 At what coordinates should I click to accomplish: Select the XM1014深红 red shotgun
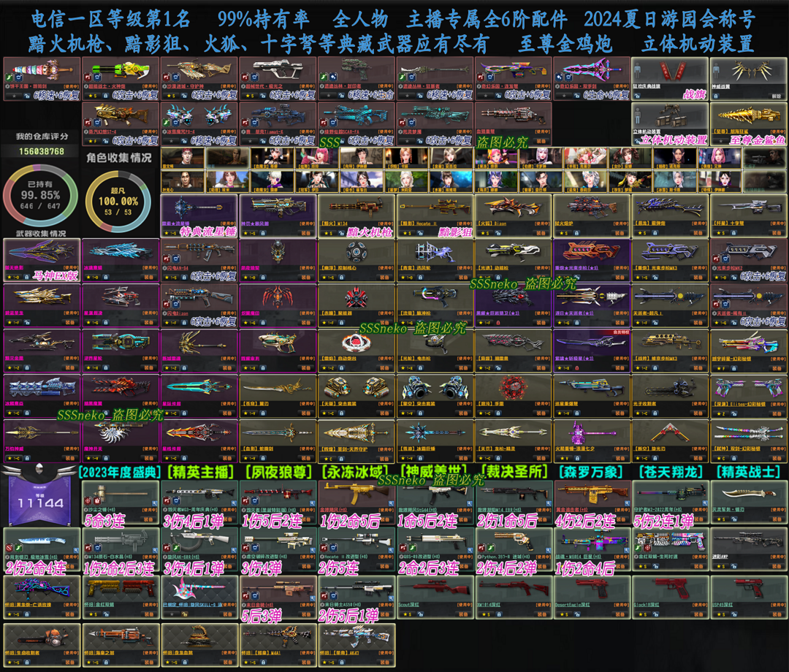pos(514,597)
